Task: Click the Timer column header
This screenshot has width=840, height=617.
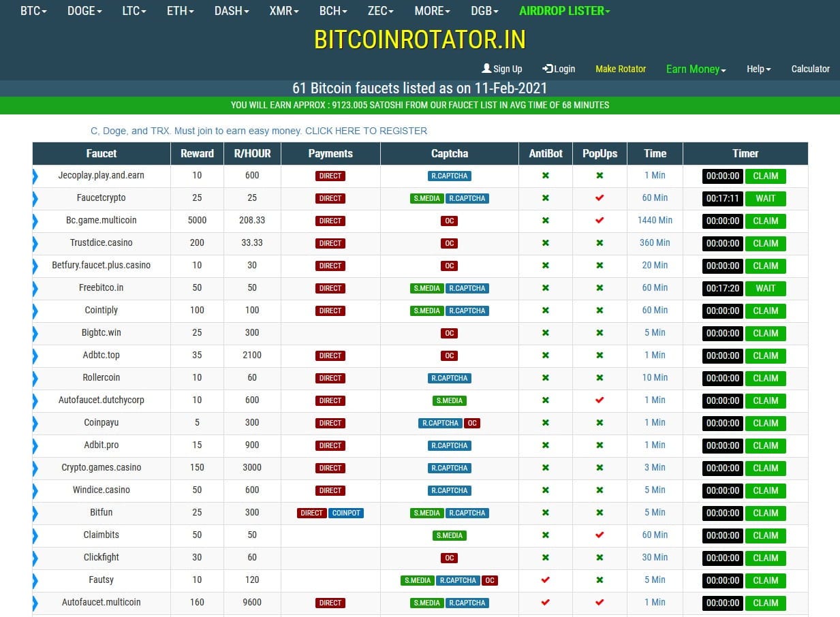Action: pos(745,153)
